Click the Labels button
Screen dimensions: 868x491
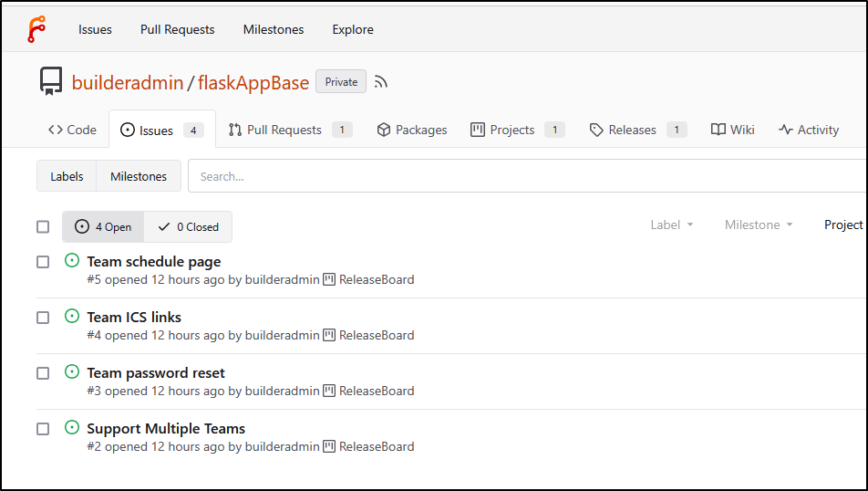(67, 176)
